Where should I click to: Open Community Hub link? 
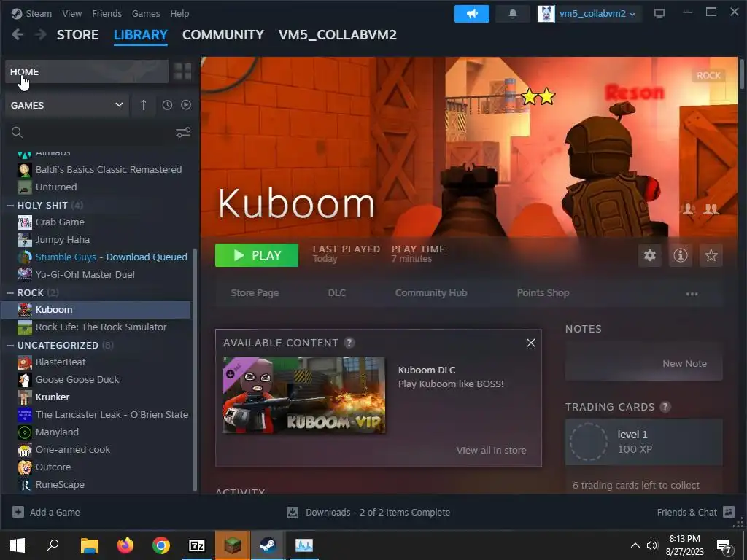pyautogui.click(x=431, y=293)
